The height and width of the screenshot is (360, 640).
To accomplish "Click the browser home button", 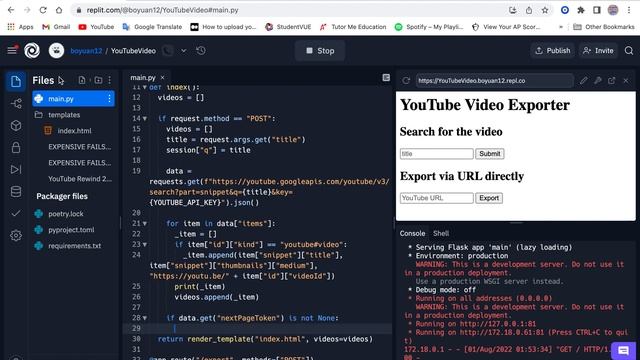I will 59,10.
